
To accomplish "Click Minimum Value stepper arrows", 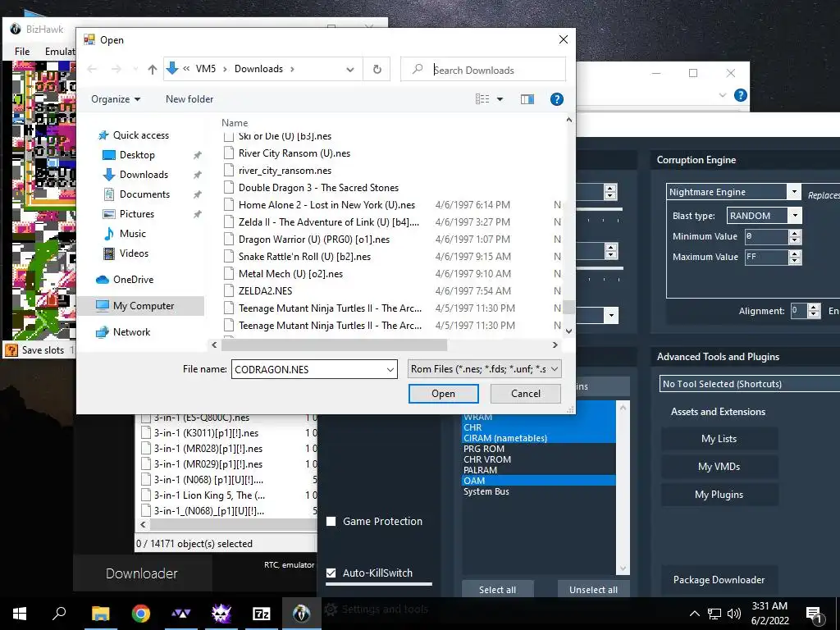I will [795, 236].
